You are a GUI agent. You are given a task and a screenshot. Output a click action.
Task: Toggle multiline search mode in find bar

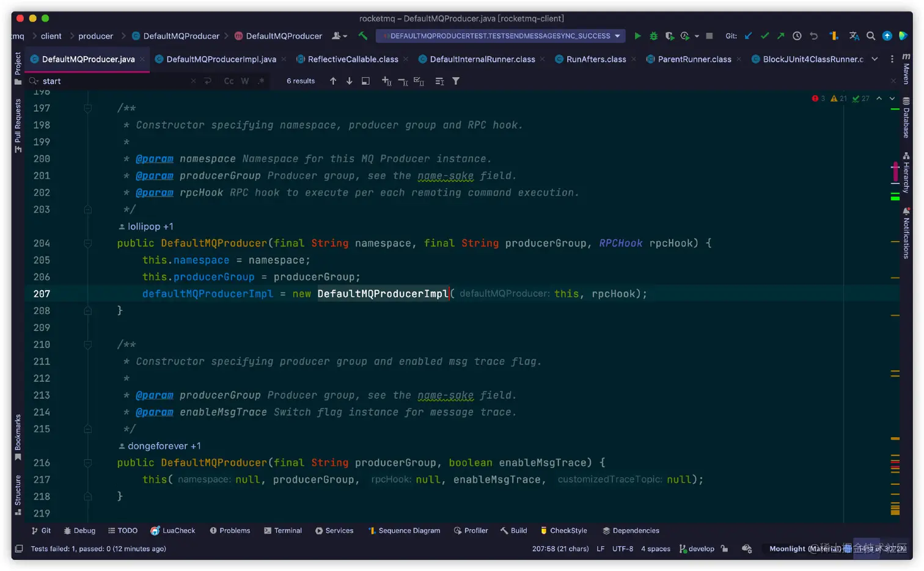[x=208, y=81]
